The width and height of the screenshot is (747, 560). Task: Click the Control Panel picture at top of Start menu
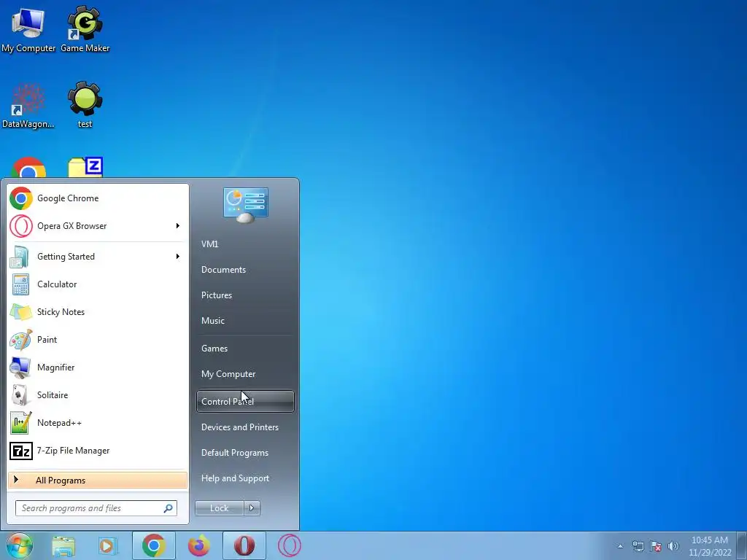click(245, 205)
